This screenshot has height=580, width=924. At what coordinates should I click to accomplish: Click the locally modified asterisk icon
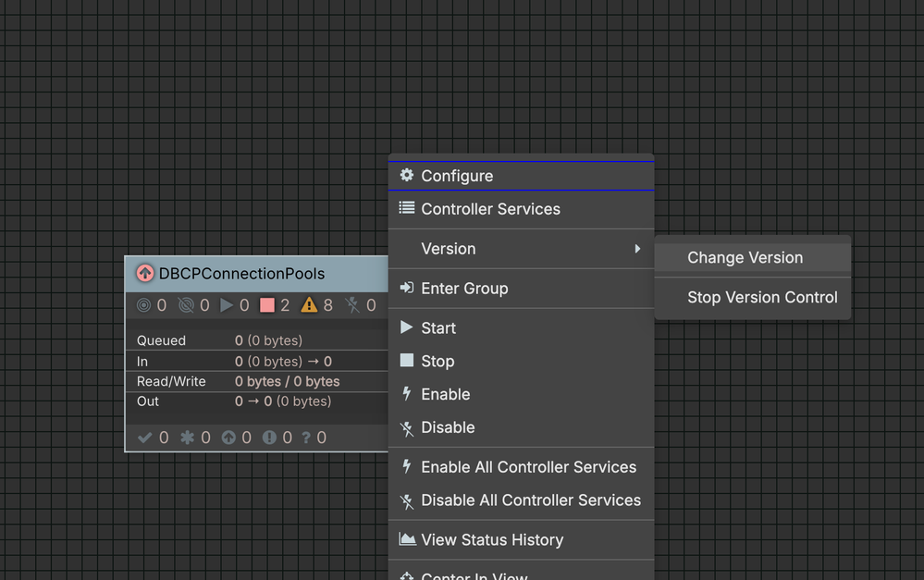tap(187, 438)
